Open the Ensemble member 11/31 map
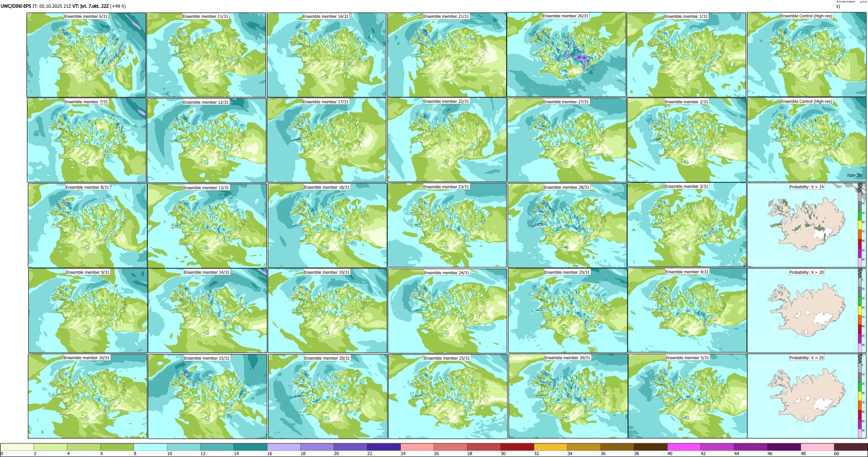The image size is (868, 457). 206,55
